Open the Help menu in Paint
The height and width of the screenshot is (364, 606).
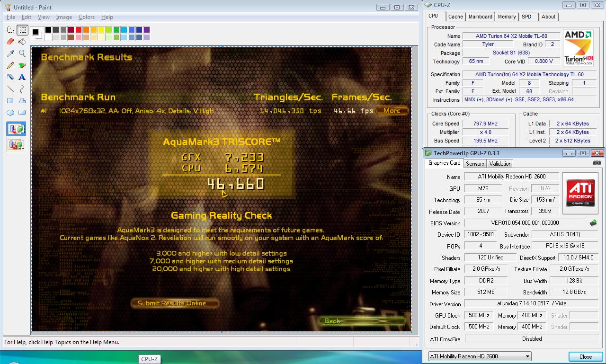(107, 17)
